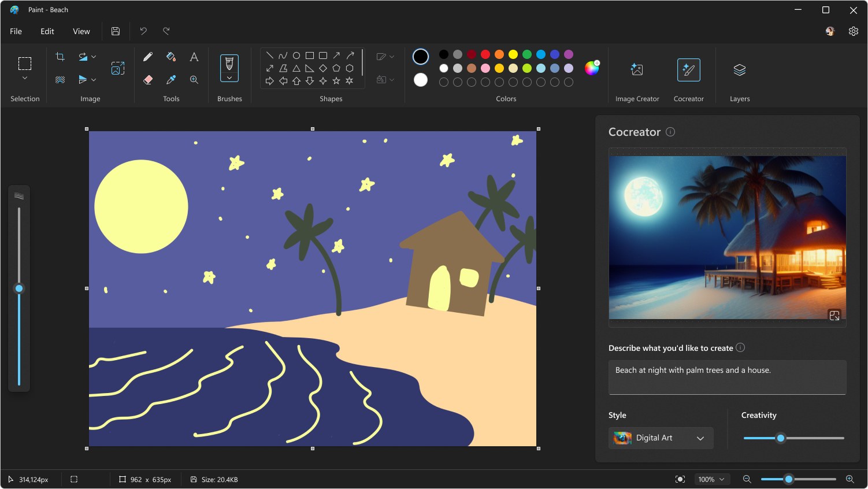Click the Save button
This screenshot has height=489, width=868.
[116, 31]
